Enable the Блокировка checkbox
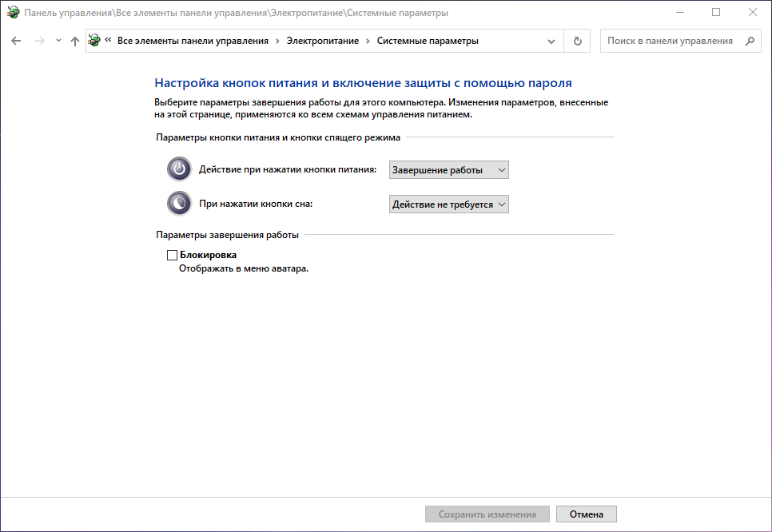Screen dimensions: 772x532 (x=171, y=254)
